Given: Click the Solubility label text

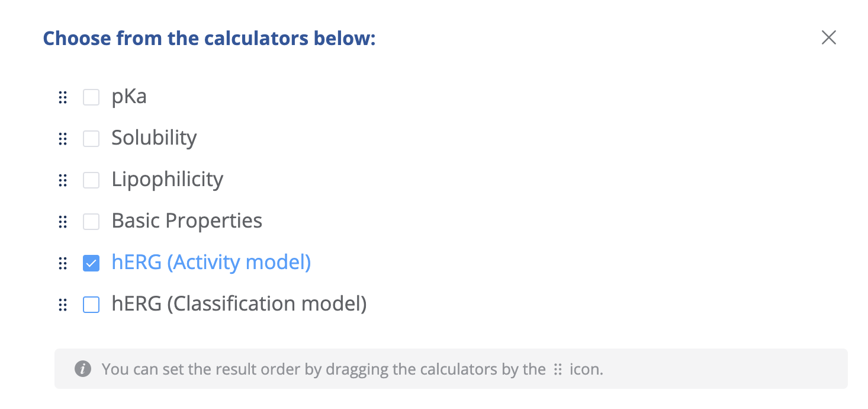Looking at the screenshot, I should [x=154, y=138].
